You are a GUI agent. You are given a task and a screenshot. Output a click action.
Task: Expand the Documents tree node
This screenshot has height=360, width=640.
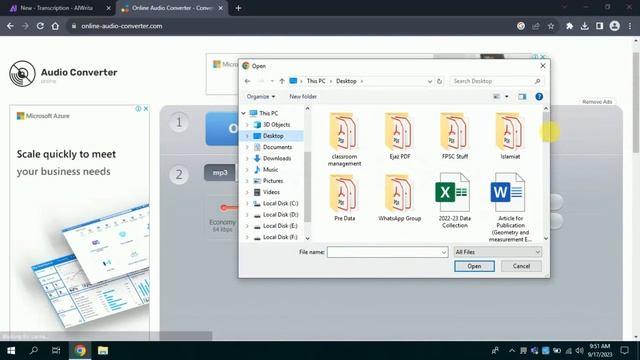tap(247, 147)
